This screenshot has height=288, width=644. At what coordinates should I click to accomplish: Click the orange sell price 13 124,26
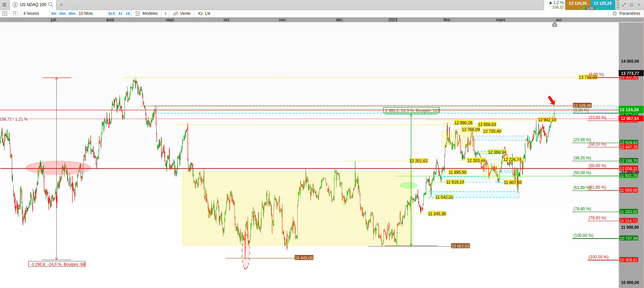coord(578,3)
